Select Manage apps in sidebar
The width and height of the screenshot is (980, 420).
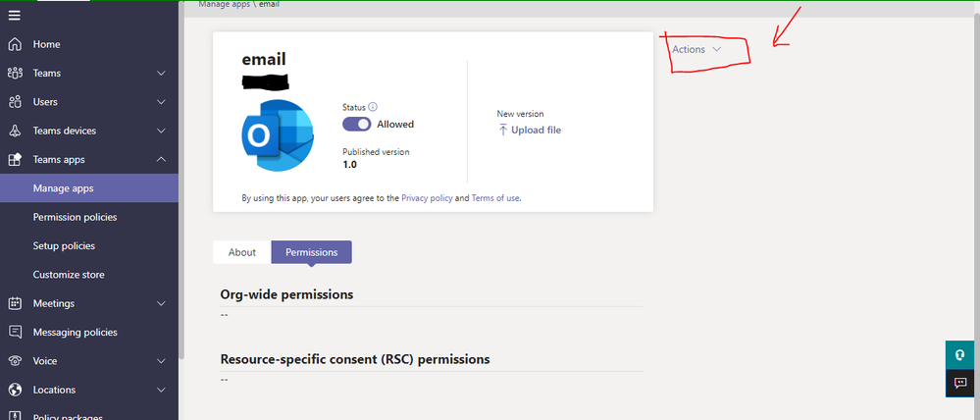point(88,188)
